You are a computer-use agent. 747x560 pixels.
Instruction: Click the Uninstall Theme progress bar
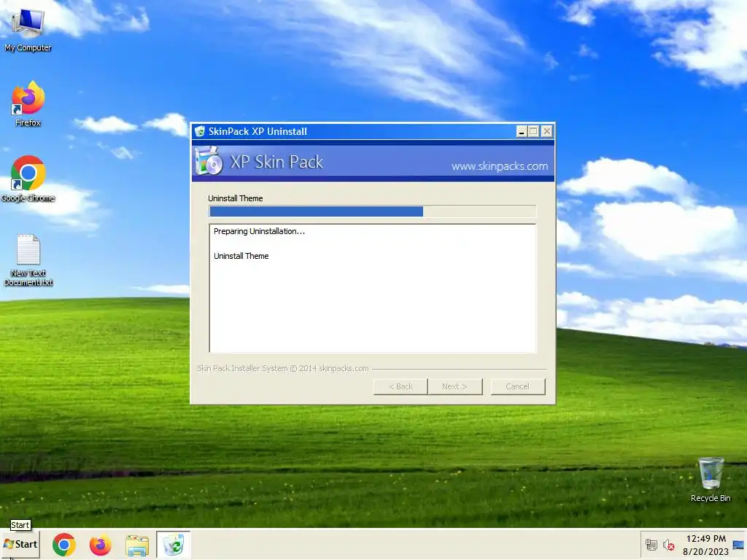click(x=373, y=211)
